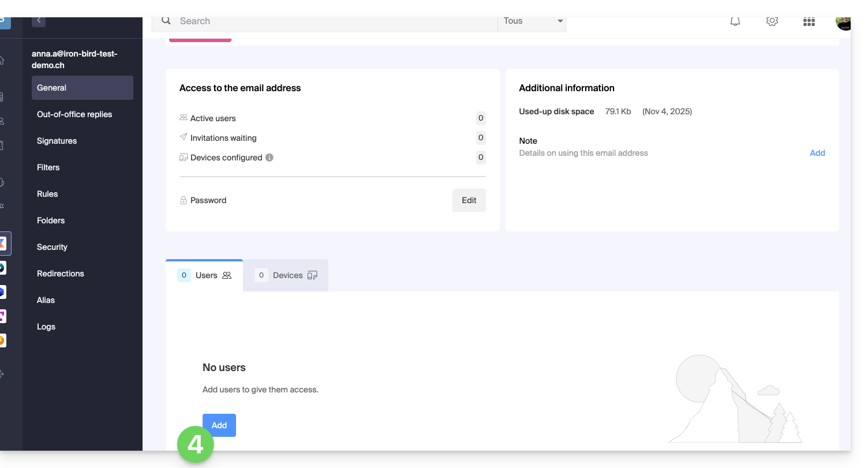This screenshot has height=468, width=868.
Task: Switch to the Devices tab
Action: click(x=286, y=275)
